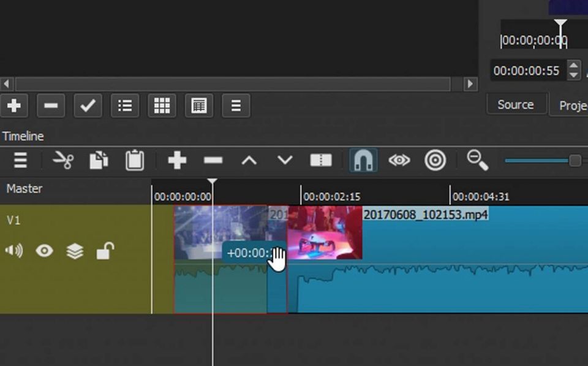The height and width of the screenshot is (366, 588).
Task: Hide the V1 track with eye icon
Action: point(44,251)
